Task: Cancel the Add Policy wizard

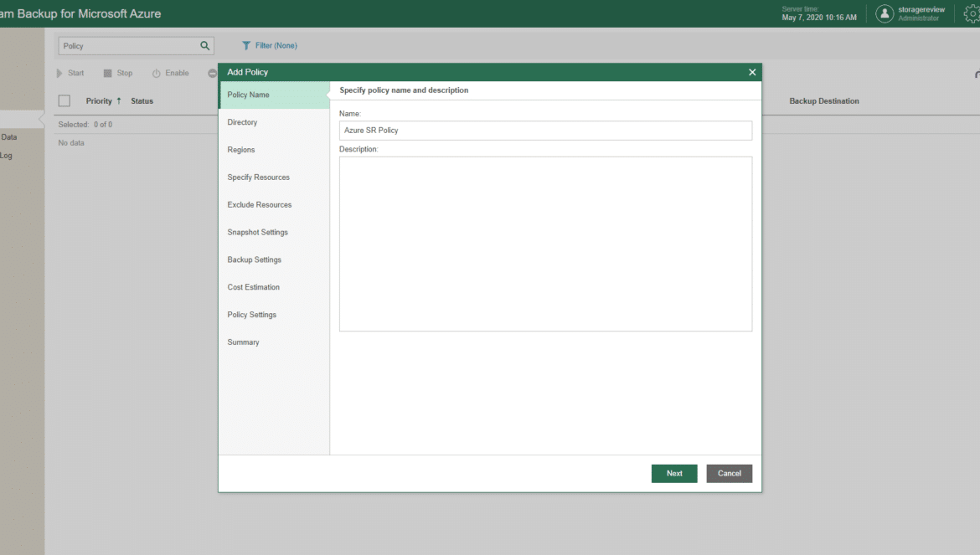Action: pyautogui.click(x=730, y=473)
